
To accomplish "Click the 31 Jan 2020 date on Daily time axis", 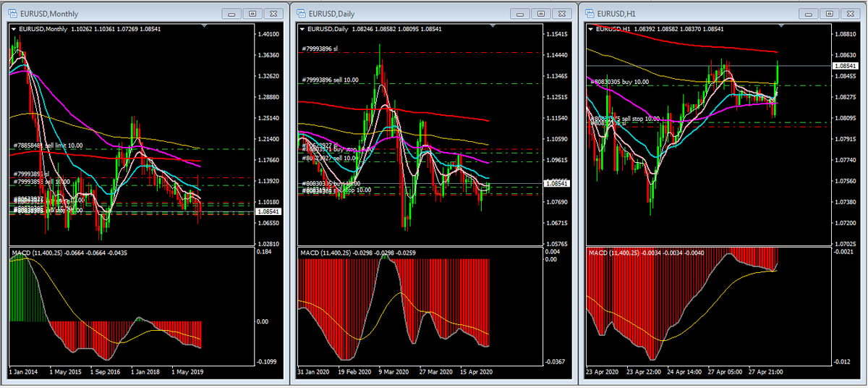I will [x=315, y=371].
